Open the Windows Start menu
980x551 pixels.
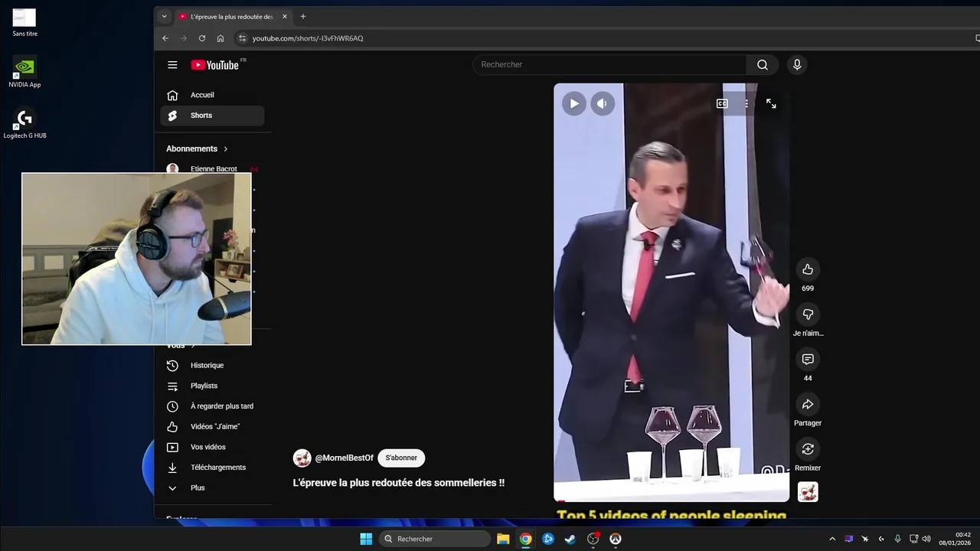click(366, 539)
